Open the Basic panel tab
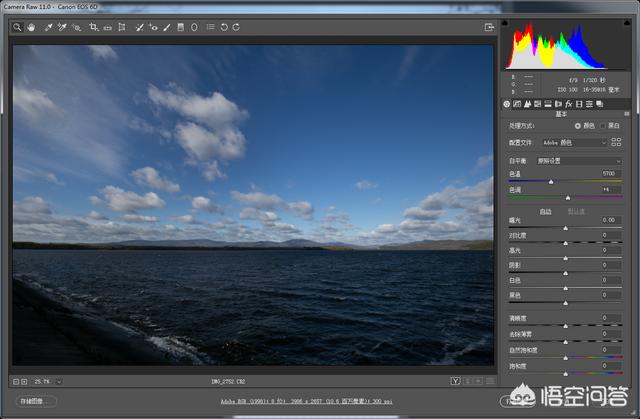This screenshot has width=640, height=419. click(x=507, y=104)
